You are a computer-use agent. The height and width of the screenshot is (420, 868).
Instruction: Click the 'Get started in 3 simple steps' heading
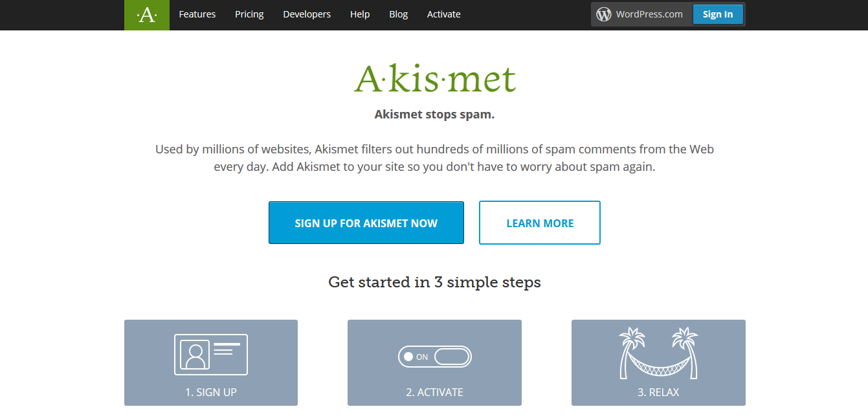[434, 282]
